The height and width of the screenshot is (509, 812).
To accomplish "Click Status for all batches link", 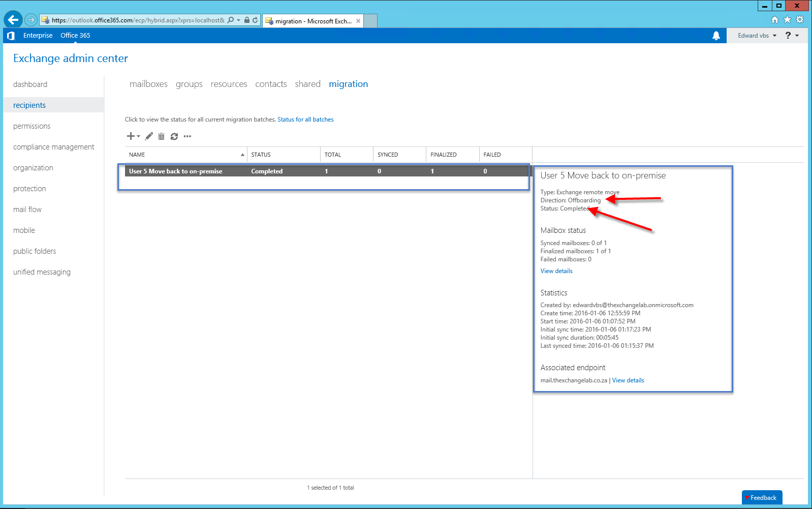I will pos(305,119).
